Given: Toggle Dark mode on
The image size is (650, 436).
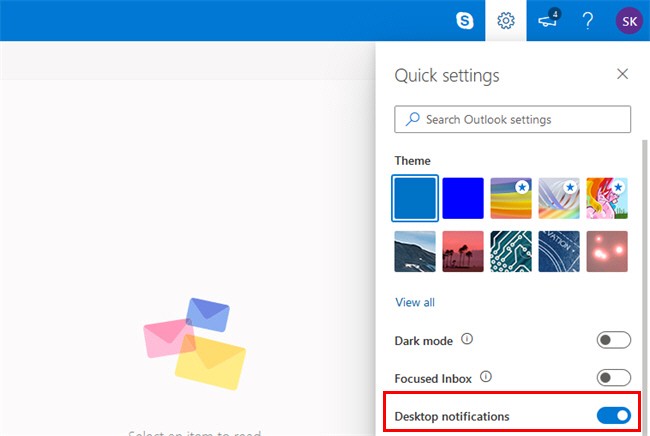Looking at the screenshot, I should pyautogui.click(x=614, y=340).
